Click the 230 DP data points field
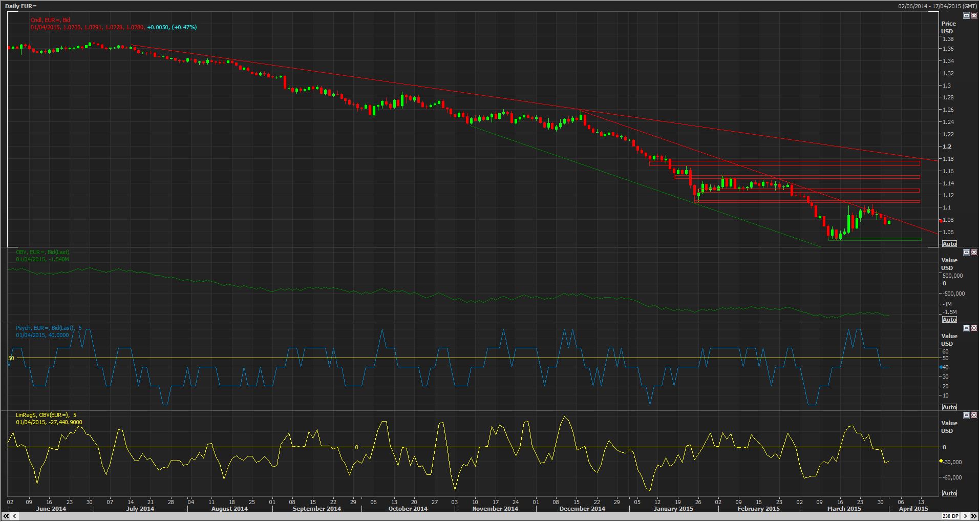Image resolution: width=980 pixels, height=522 pixels. tap(950, 516)
